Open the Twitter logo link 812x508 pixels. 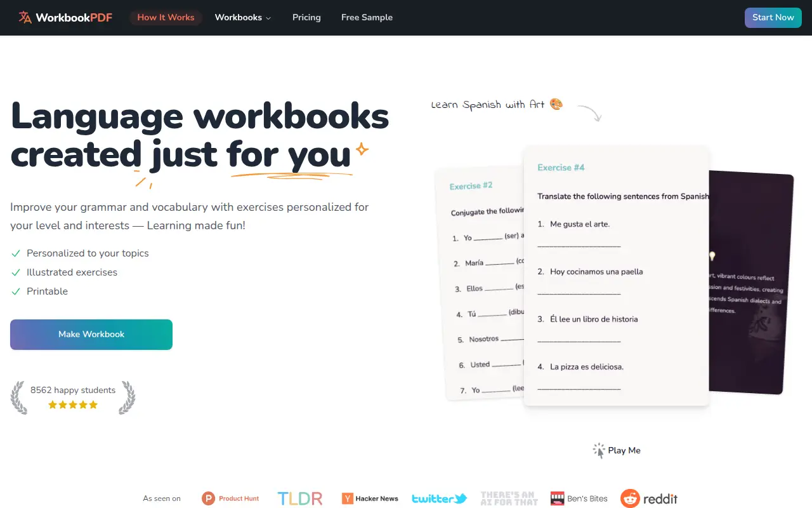point(439,498)
